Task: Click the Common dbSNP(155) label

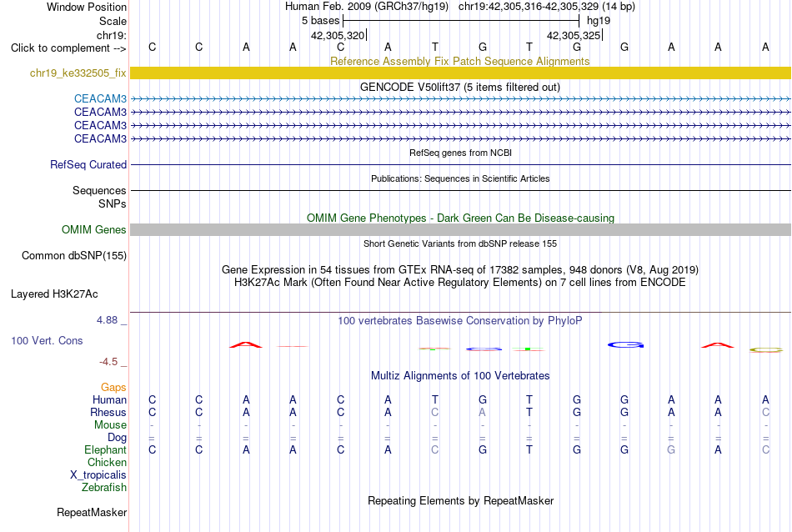Action: (73, 256)
